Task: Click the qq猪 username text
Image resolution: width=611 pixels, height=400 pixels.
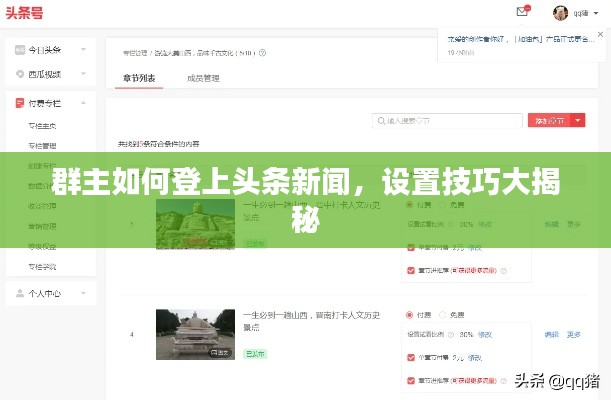Action: pyautogui.click(x=581, y=13)
